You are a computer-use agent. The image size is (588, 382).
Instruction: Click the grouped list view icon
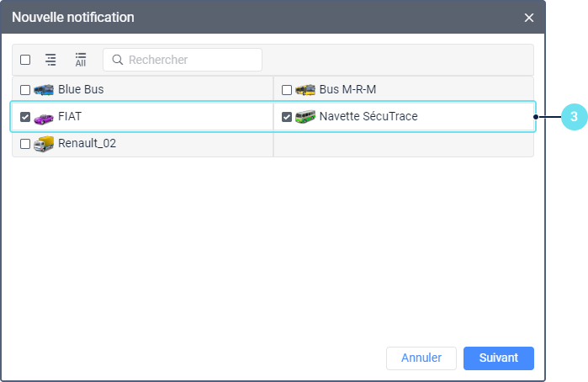pyautogui.click(x=50, y=60)
